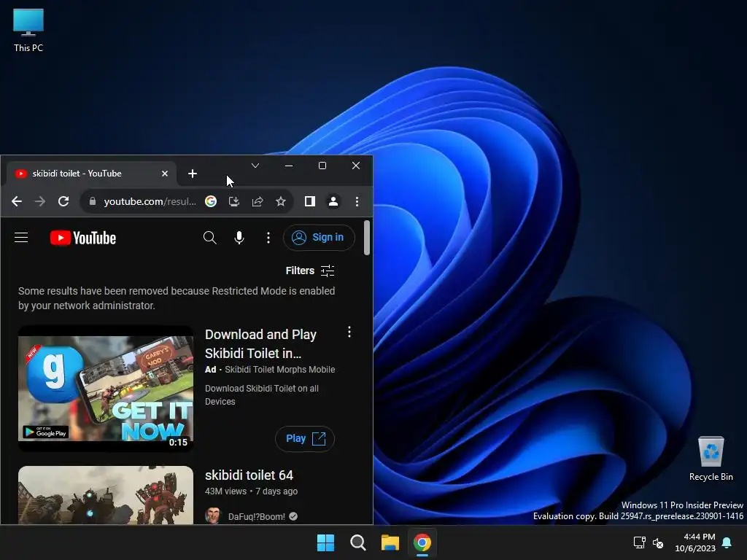Viewport: 747px width, 560px height.
Task: Open network status tray icon
Action: tap(639, 542)
